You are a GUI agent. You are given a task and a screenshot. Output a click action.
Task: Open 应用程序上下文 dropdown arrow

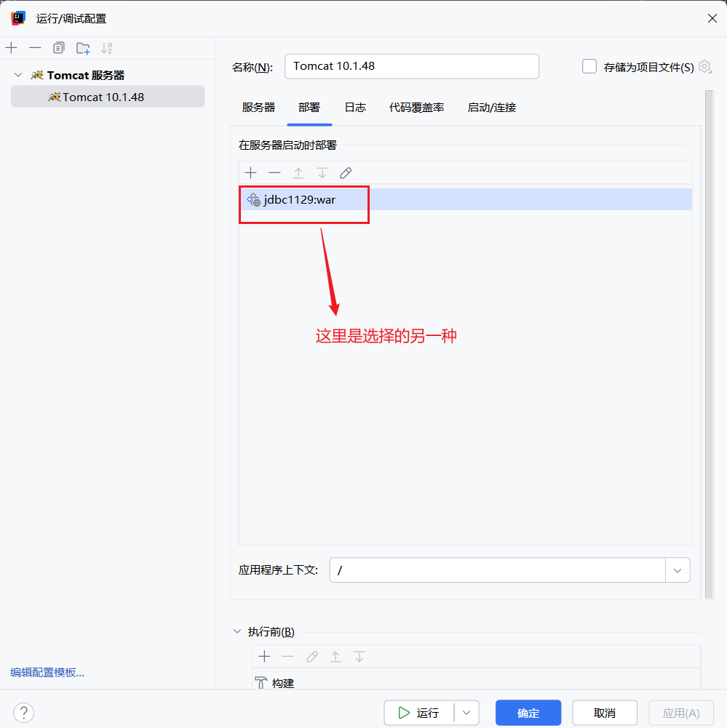click(678, 570)
